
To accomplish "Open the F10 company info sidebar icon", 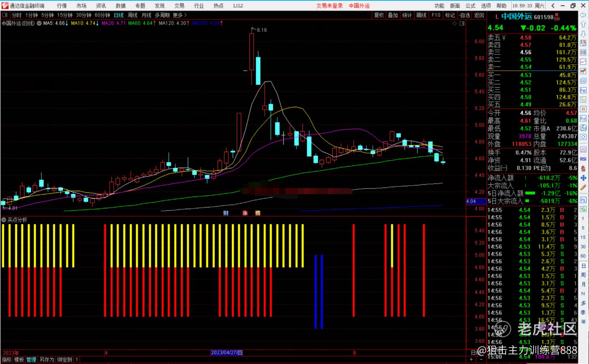I will click(x=583, y=91).
